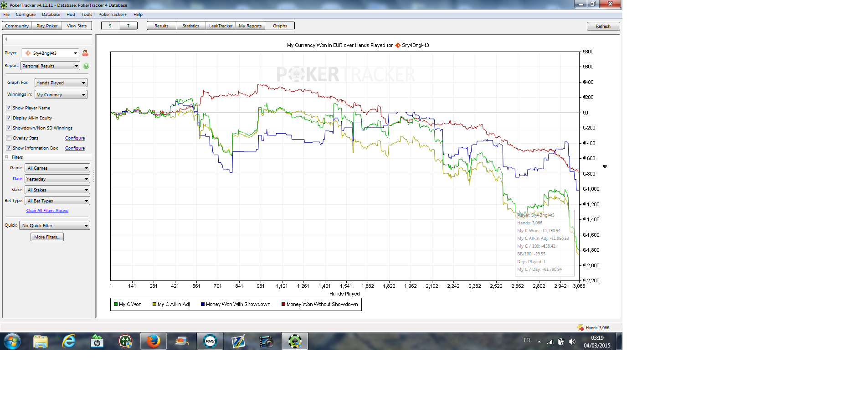Click the PokerTracker chip icon in taskbar
This screenshot has width=868, height=415.
point(295,341)
